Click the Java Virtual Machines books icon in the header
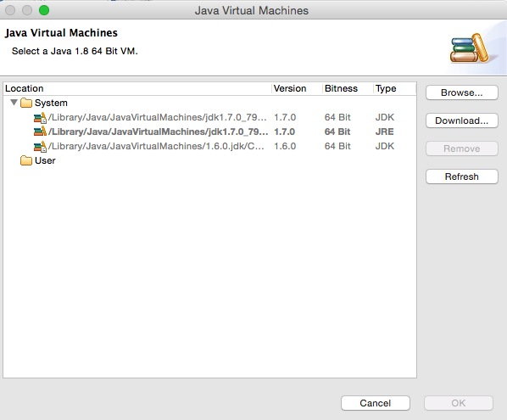 (469, 48)
